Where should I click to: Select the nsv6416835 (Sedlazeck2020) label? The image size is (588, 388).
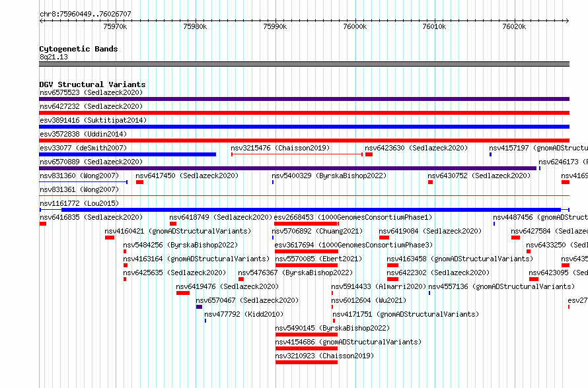[91, 217]
